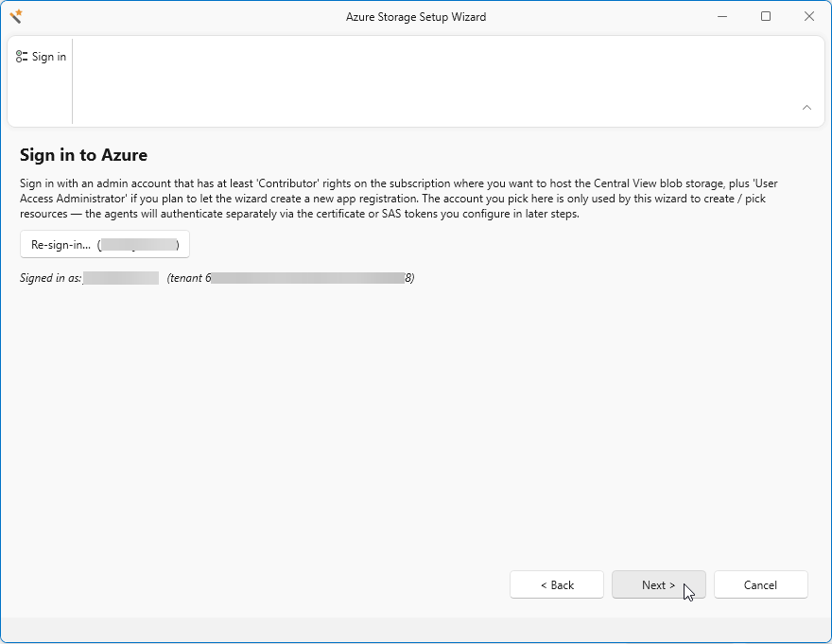Click the tenant ID text
The width and height of the screenshot is (832, 644).
tap(290, 278)
